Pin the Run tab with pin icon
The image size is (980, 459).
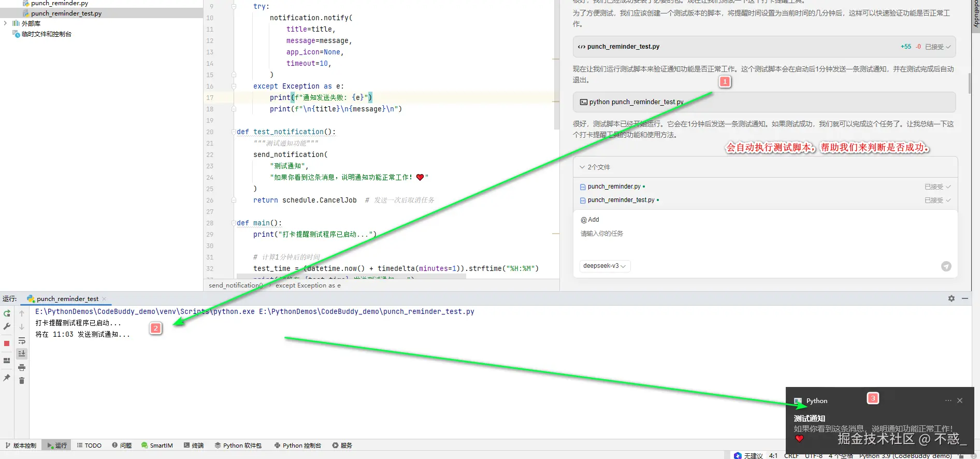7,378
